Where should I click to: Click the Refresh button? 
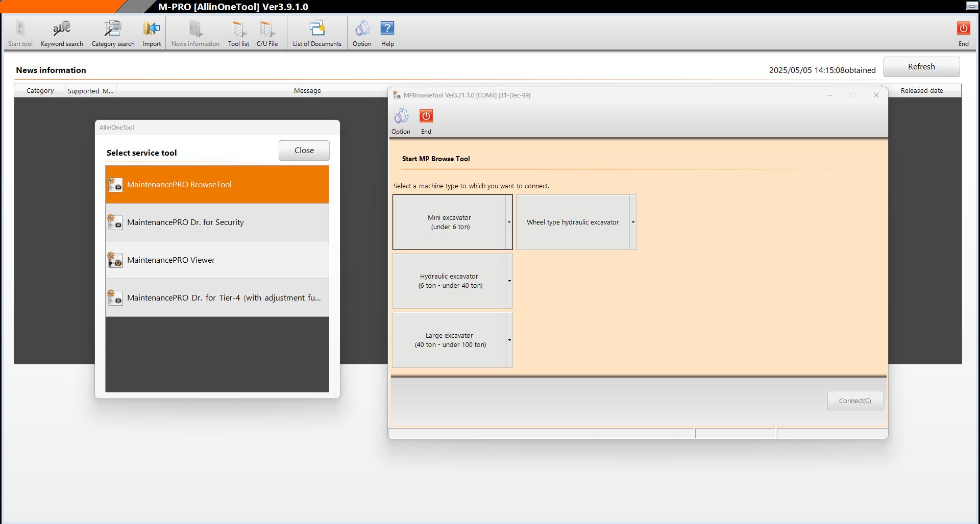point(921,67)
